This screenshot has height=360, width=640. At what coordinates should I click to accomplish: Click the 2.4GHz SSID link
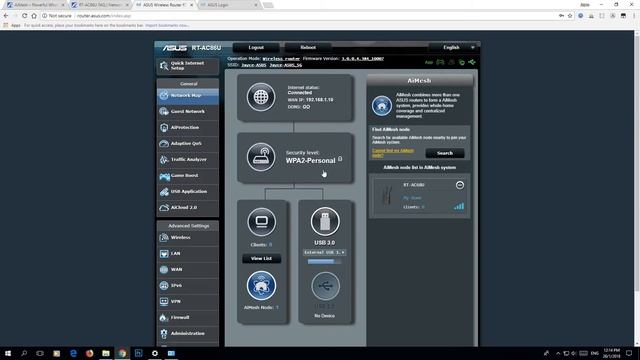[253, 65]
